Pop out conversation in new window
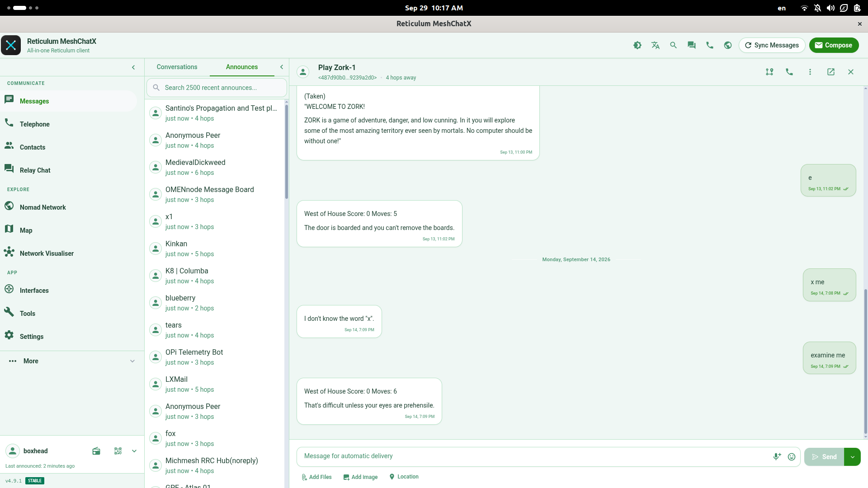This screenshot has width=868, height=488. click(x=831, y=72)
